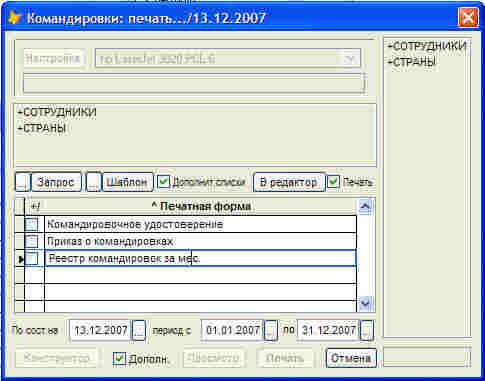
Task: Toggle the Дополнит.списки checkbox
Action: point(164,182)
